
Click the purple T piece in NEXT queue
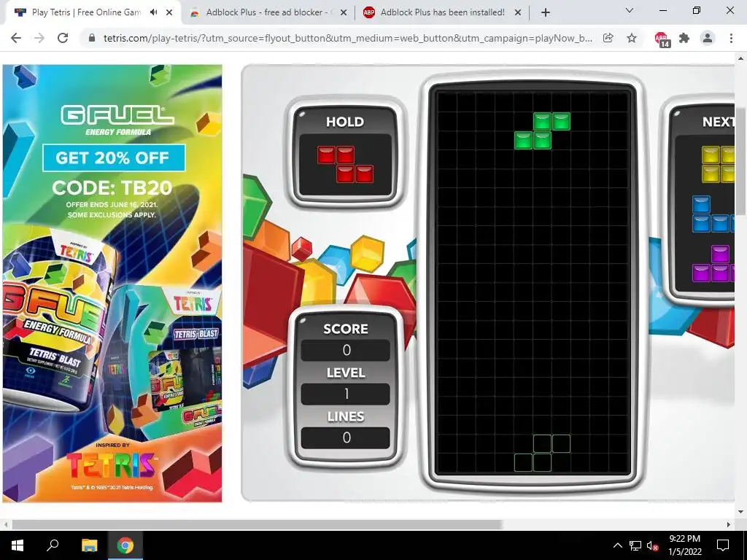click(x=713, y=264)
